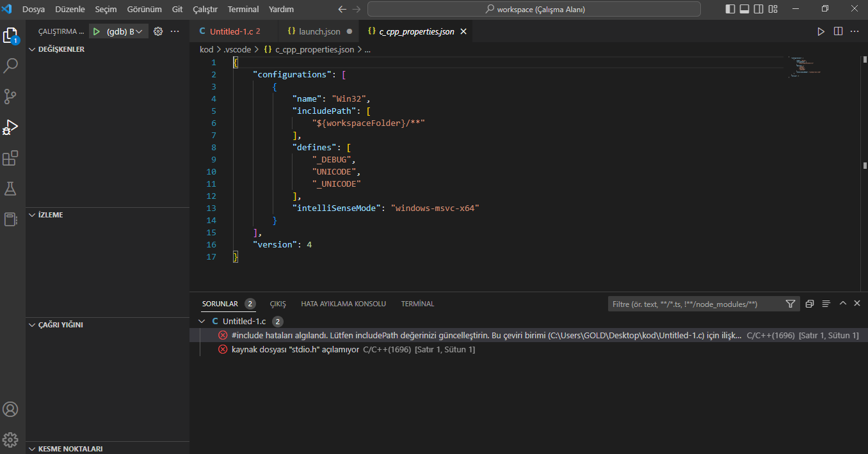Toggle the primary side bar layout button
This screenshot has height=454, width=868.
[730, 9]
